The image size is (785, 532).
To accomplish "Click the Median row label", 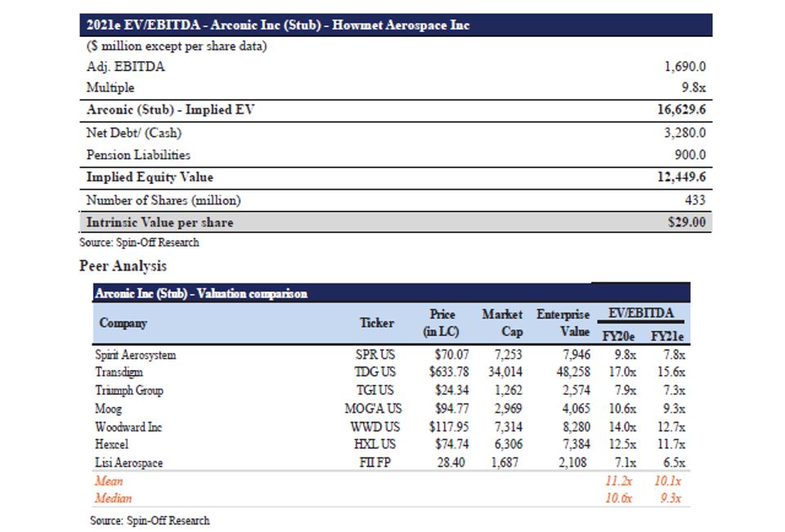I will coord(113,498).
